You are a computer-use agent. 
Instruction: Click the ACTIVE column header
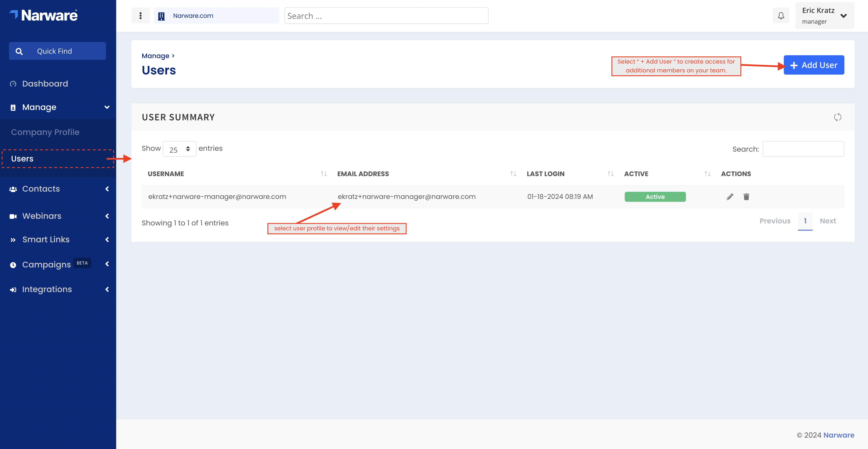point(636,174)
